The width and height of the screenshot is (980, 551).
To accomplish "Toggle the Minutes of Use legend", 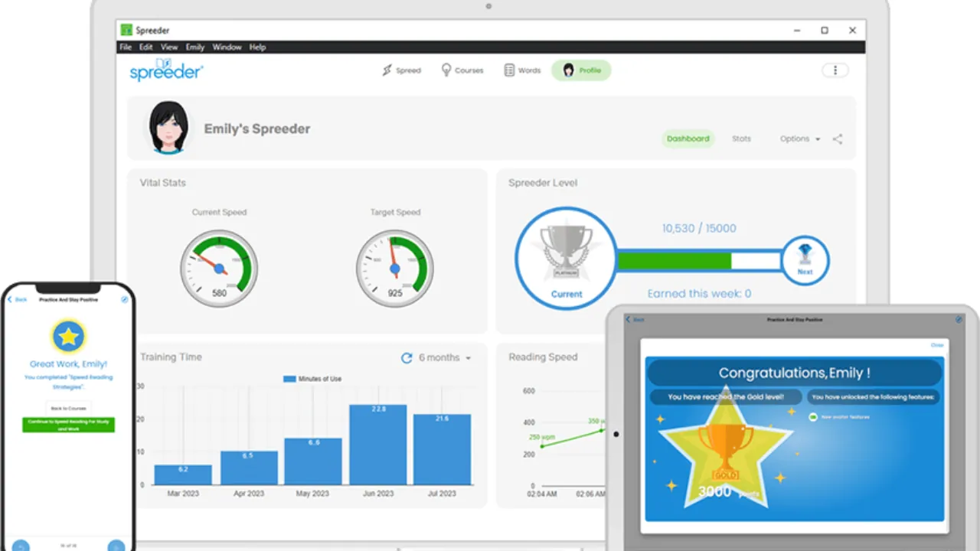I will (312, 379).
